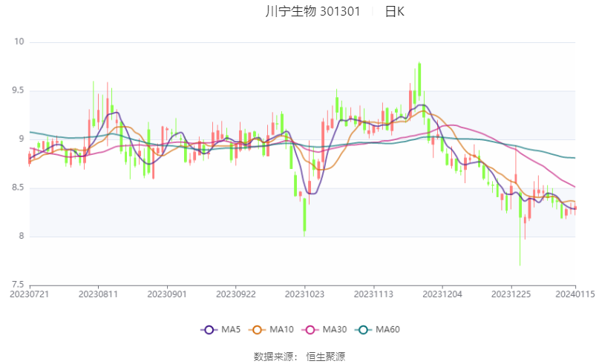Image resolution: width=599 pixels, height=364 pixels.
Task: Click the 20230811 date axis label
Action: [x=98, y=294]
